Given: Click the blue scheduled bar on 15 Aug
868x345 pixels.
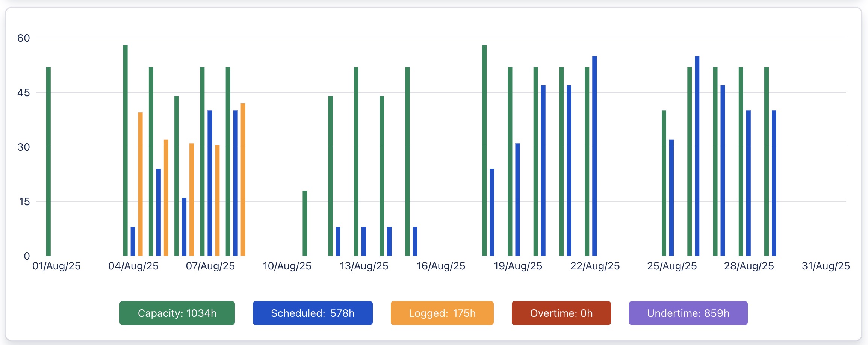Looking at the screenshot, I should (415, 241).
